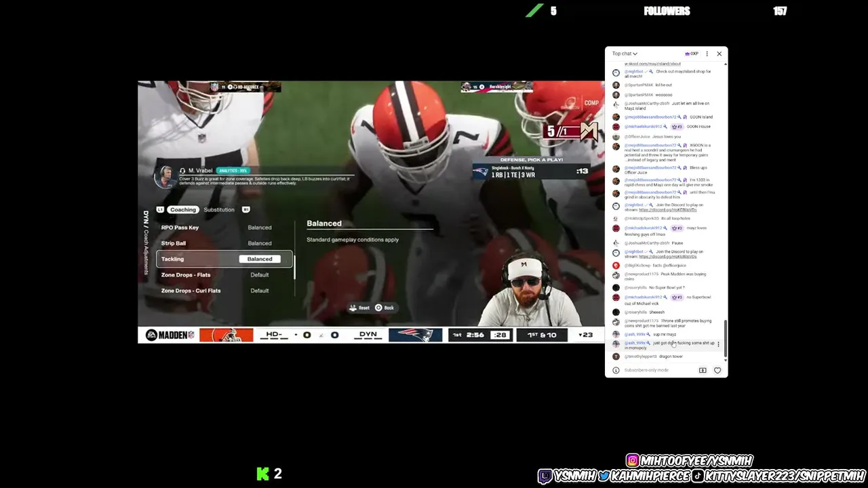Open the chat three-dot options menu
868x488 pixels.
pos(707,54)
